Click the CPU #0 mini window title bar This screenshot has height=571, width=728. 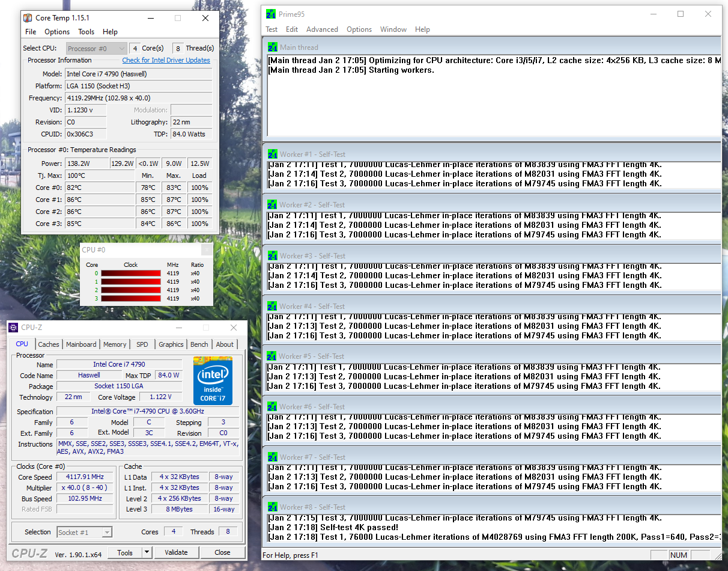(x=147, y=249)
